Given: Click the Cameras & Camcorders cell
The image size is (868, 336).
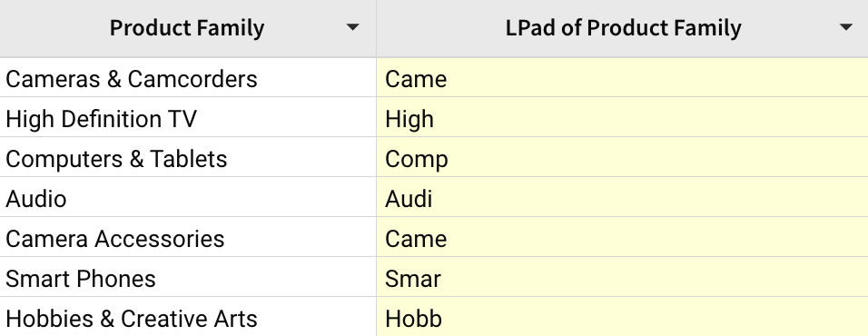Looking at the screenshot, I should (x=188, y=77).
